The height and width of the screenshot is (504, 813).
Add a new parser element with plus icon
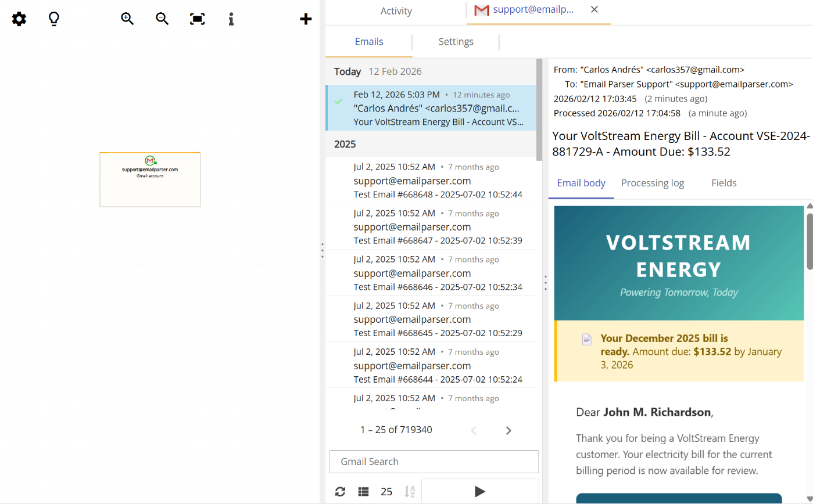coord(306,18)
